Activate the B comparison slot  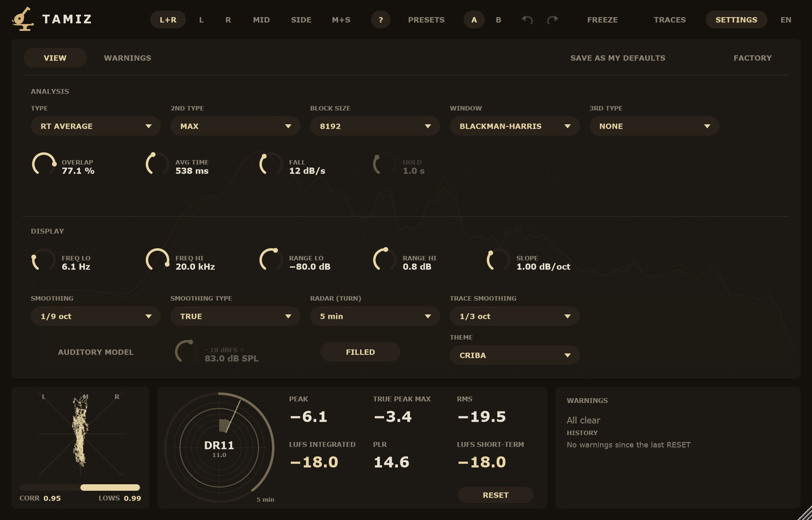coord(499,19)
